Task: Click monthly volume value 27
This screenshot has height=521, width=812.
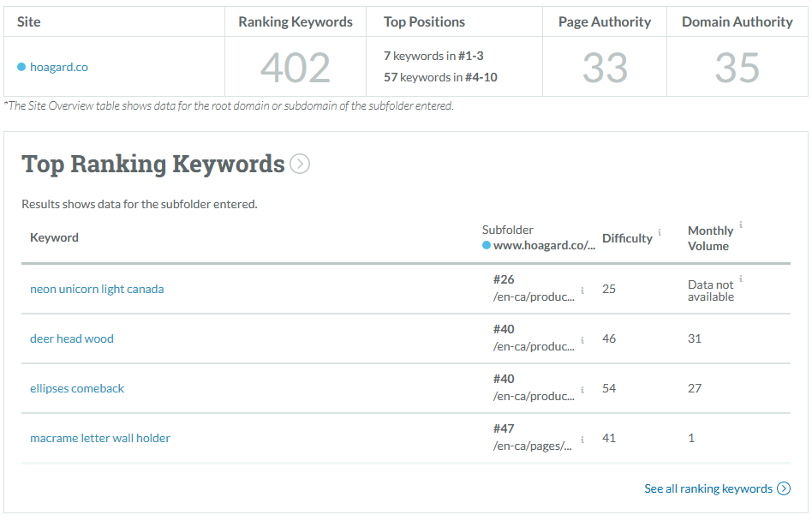Action: (695, 388)
